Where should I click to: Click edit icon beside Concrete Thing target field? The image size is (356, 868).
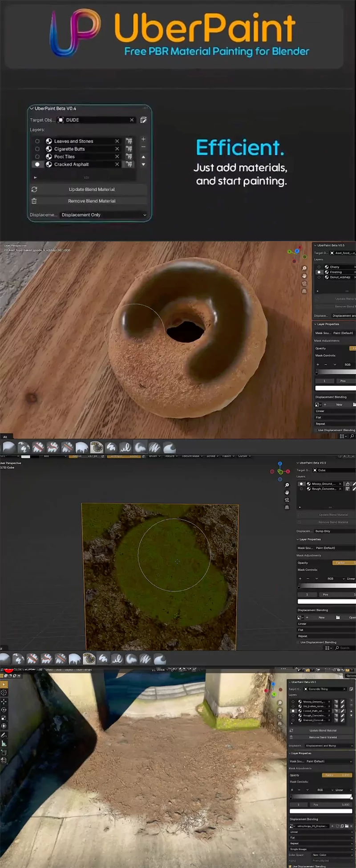[x=351, y=689]
